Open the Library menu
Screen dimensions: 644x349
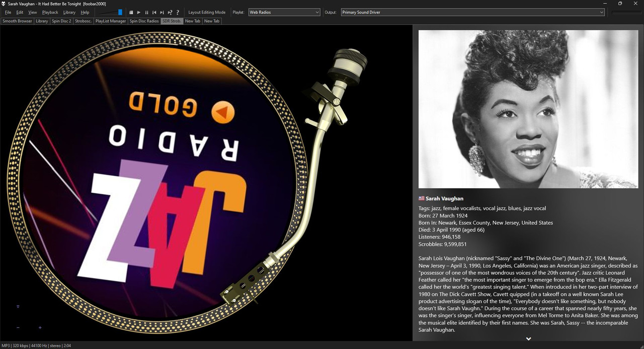pos(69,12)
